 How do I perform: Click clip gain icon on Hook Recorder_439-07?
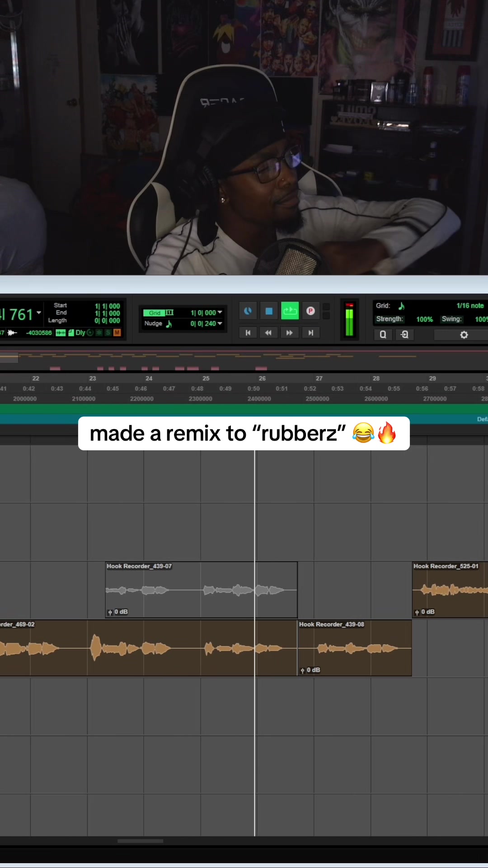click(x=110, y=612)
